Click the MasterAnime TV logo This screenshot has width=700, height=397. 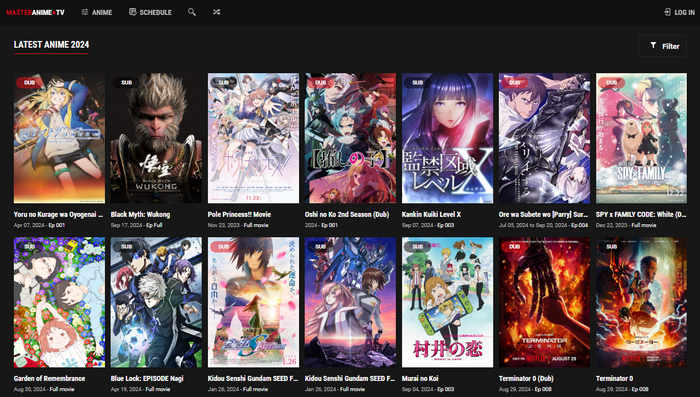35,13
